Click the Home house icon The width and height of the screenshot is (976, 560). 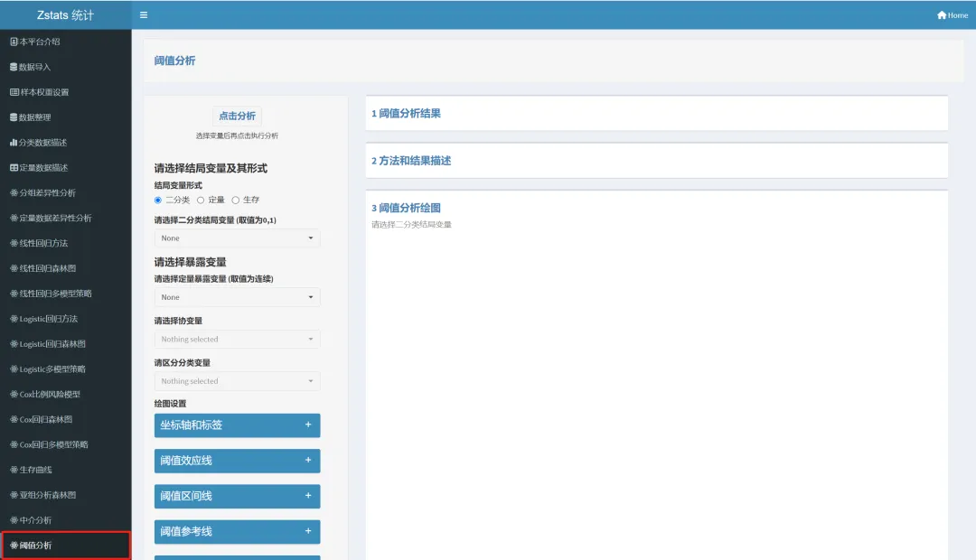pos(941,15)
